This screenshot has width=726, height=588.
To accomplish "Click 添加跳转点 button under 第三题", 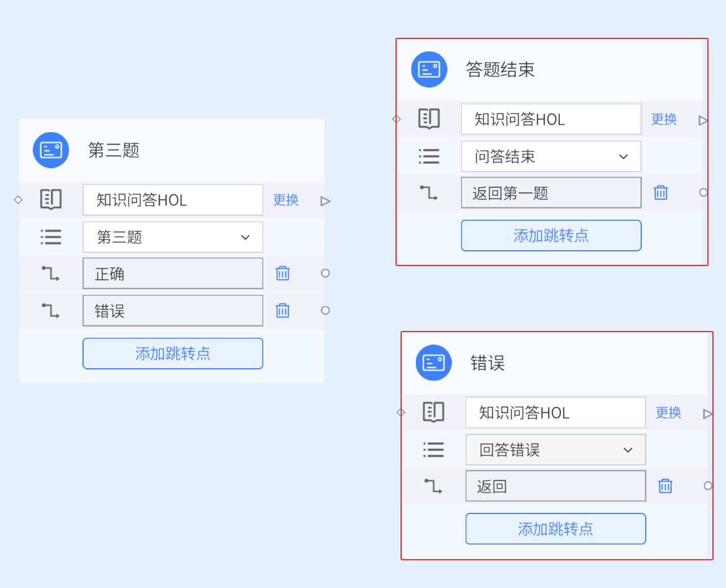I will tap(173, 354).
